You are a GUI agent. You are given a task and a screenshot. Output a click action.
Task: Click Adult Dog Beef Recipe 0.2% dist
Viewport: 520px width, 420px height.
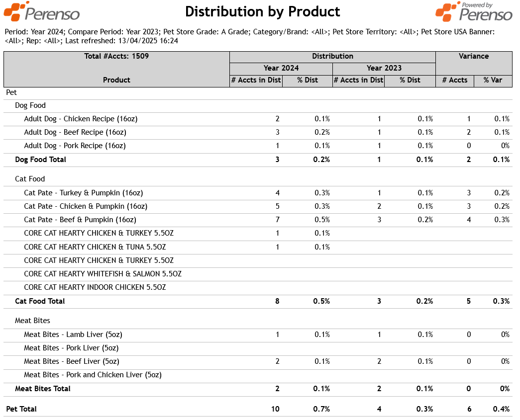coord(322,133)
